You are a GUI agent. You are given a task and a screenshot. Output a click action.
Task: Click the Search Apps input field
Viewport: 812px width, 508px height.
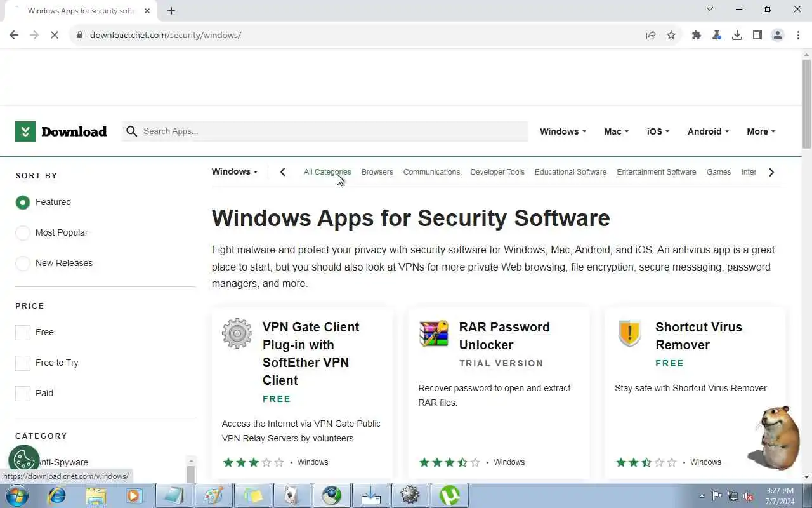325,131
